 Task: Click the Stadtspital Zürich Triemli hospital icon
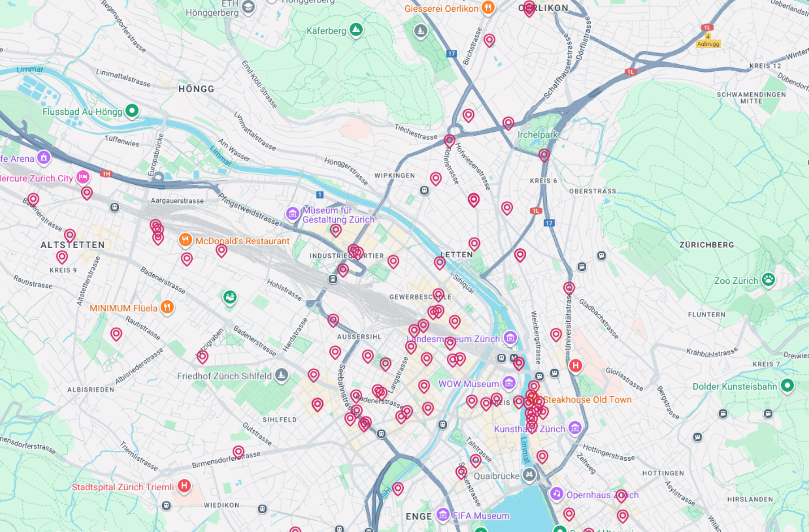point(184,485)
